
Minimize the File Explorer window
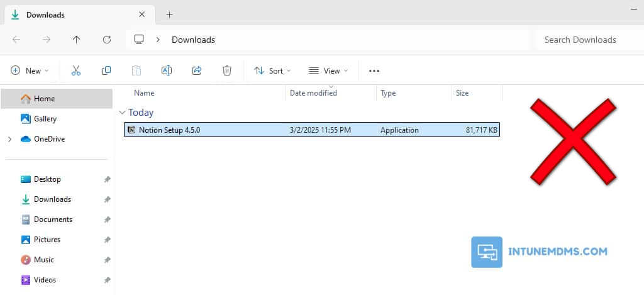[634, 9]
